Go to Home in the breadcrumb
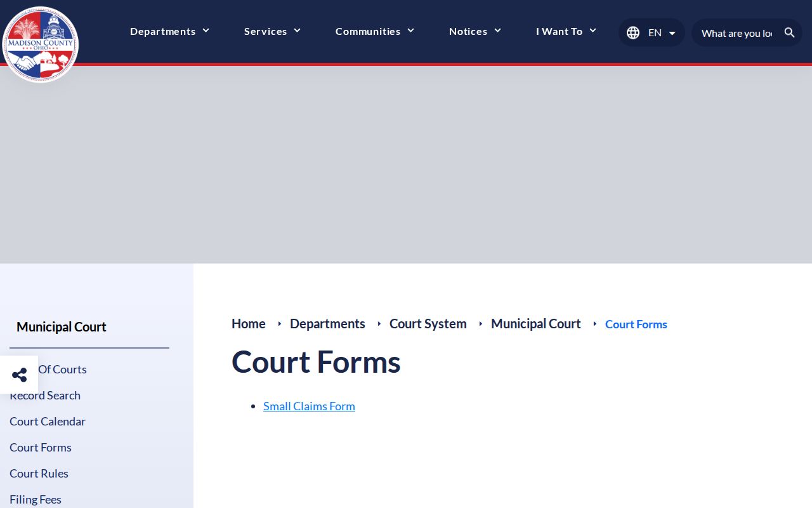812x508 pixels. (249, 324)
